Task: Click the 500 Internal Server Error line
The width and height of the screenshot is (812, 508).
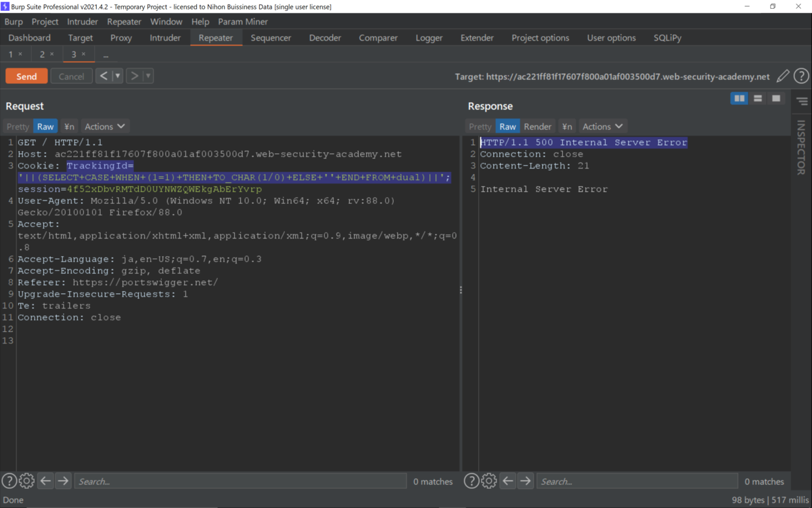Action: [583, 142]
